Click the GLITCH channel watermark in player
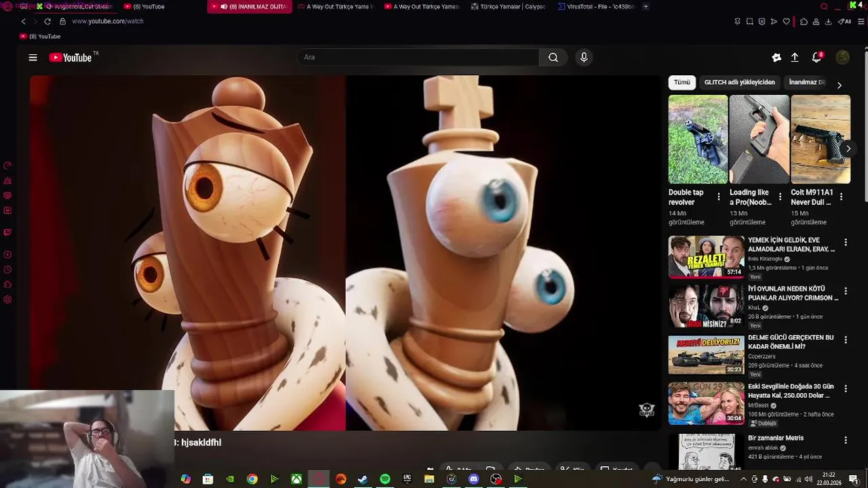Image resolution: width=868 pixels, height=488 pixels. [647, 410]
